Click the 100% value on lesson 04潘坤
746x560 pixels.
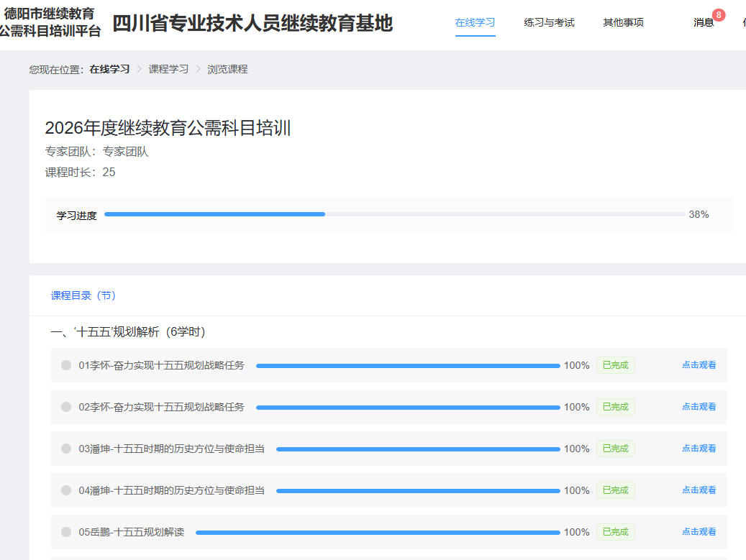point(577,490)
